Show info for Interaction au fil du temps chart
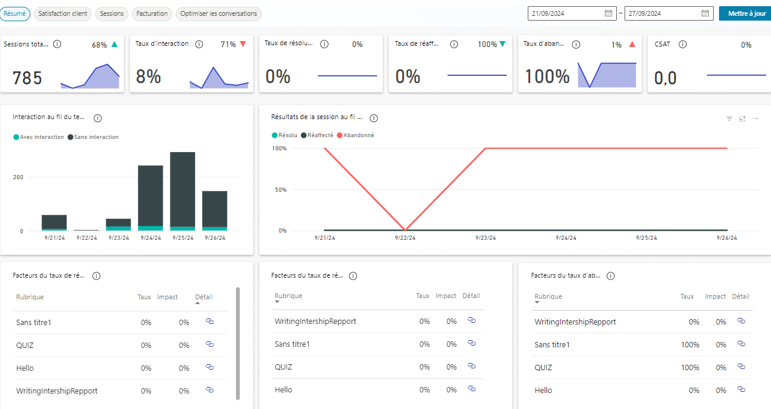This screenshot has width=771, height=409. pyautogui.click(x=98, y=118)
